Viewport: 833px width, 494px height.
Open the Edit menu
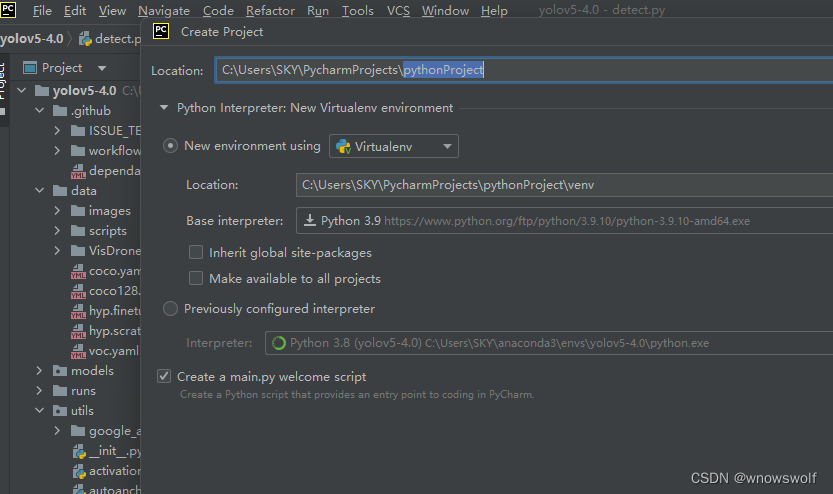(x=75, y=11)
